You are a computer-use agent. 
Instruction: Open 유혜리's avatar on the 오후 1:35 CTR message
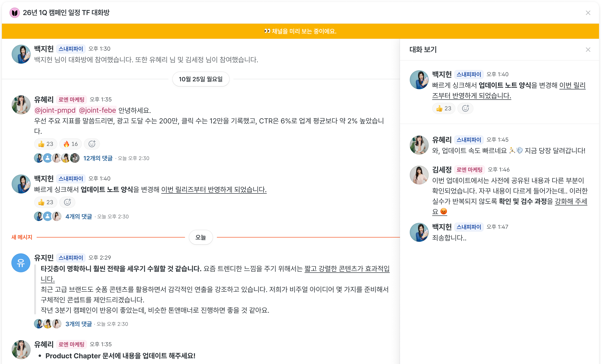pos(21,105)
